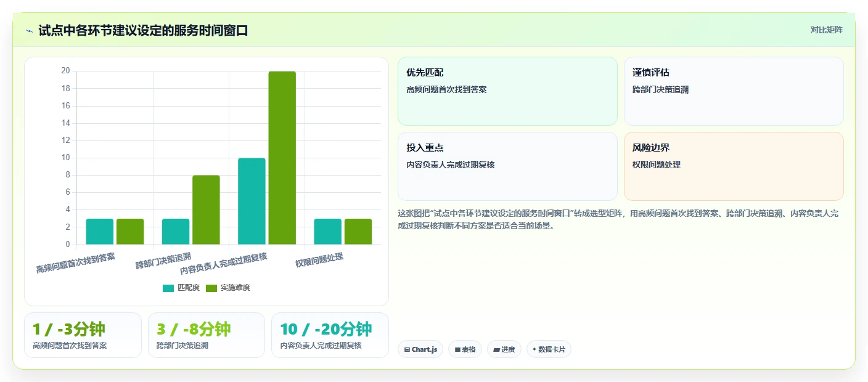Click the icon inside Chart.js chip

[x=407, y=350]
